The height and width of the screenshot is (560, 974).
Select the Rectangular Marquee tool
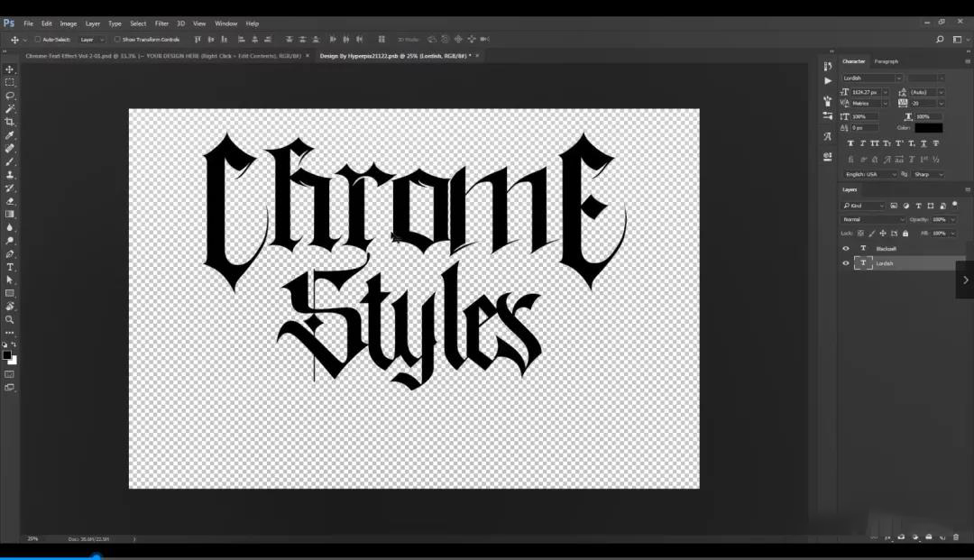pyautogui.click(x=10, y=82)
